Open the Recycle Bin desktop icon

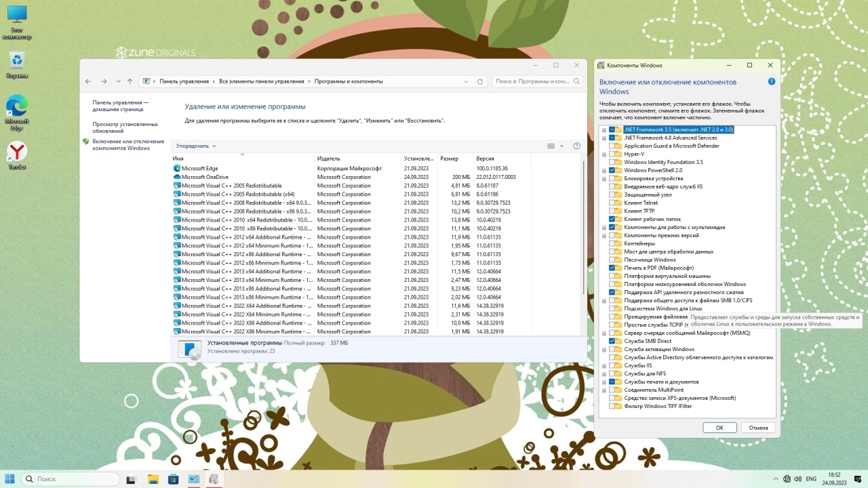click(17, 64)
